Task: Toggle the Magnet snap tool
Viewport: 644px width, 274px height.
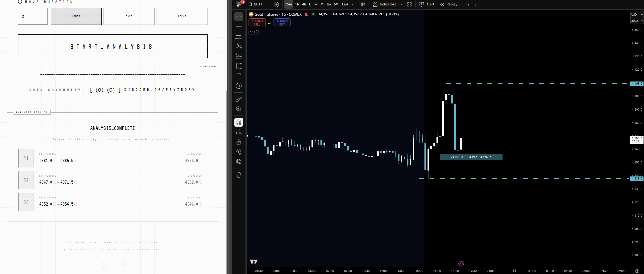Action: pyautogui.click(x=239, y=122)
